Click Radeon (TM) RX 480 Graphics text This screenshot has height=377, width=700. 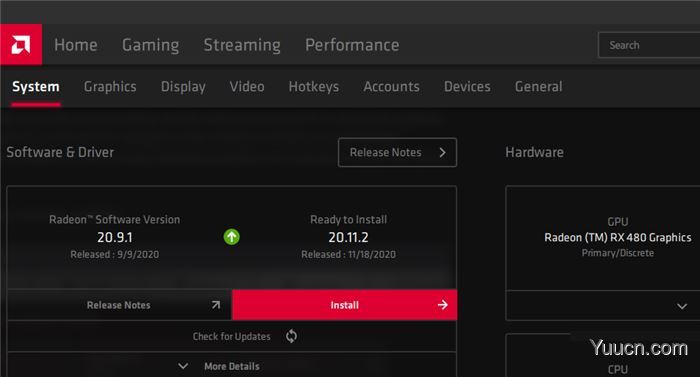tap(618, 237)
